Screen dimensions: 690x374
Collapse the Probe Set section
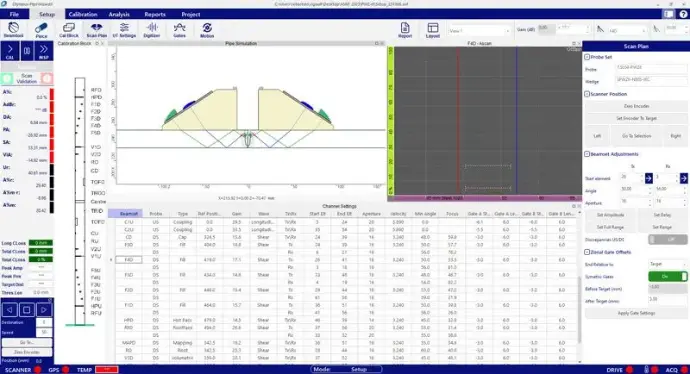click(x=587, y=57)
